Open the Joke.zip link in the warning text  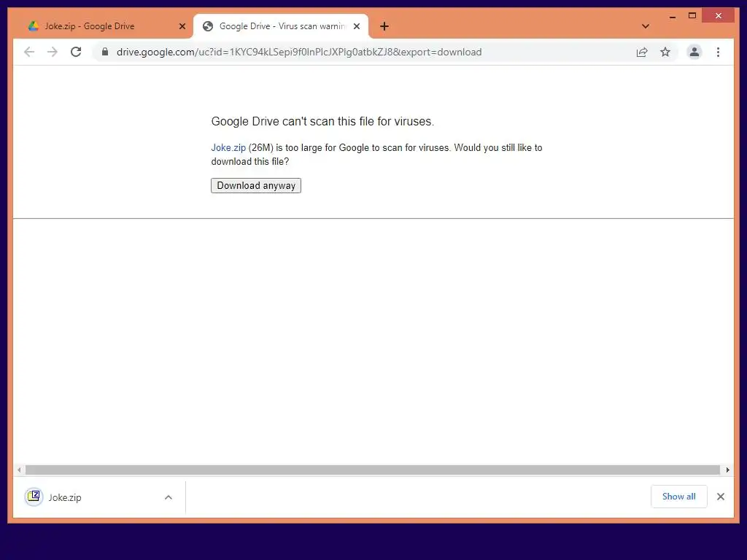pos(228,147)
